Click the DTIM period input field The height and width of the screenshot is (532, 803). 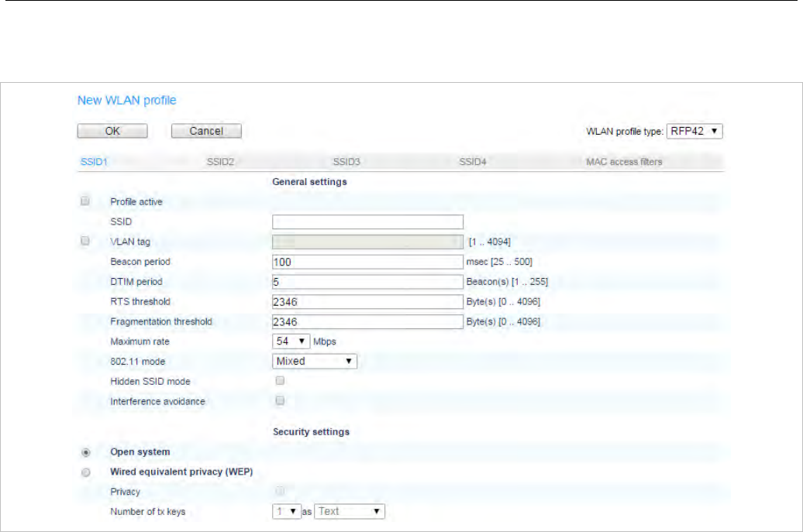tap(367, 282)
